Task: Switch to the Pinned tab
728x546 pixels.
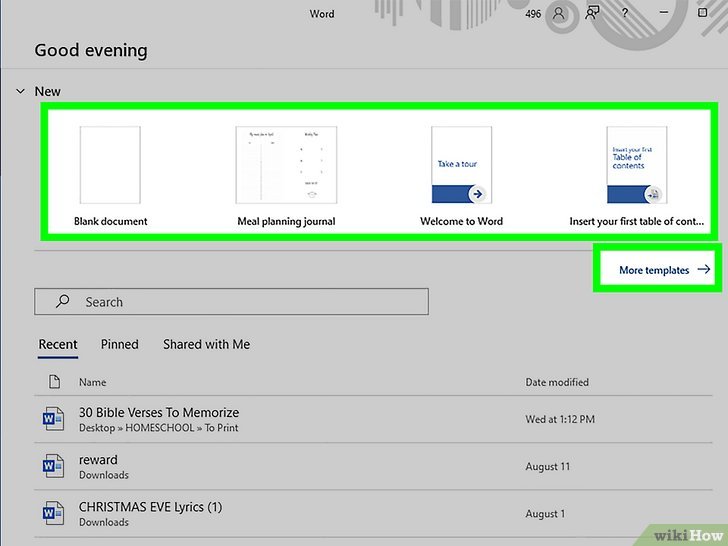Action: coord(119,344)
